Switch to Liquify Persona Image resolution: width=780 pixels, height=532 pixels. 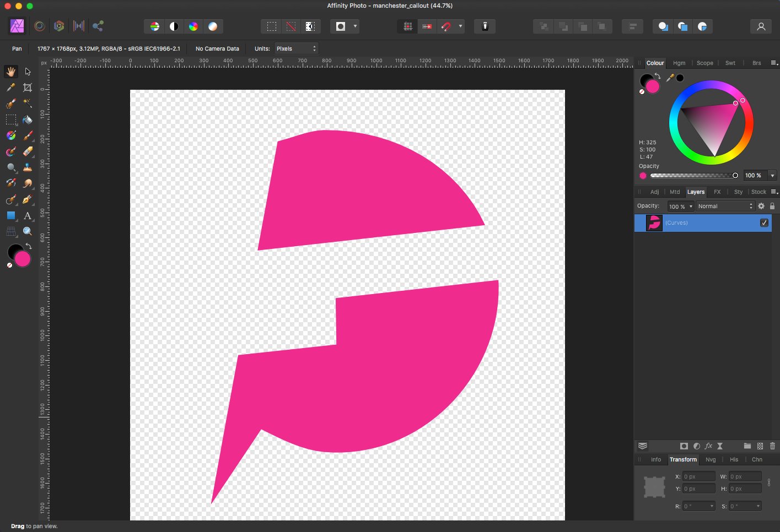point(39,26)
